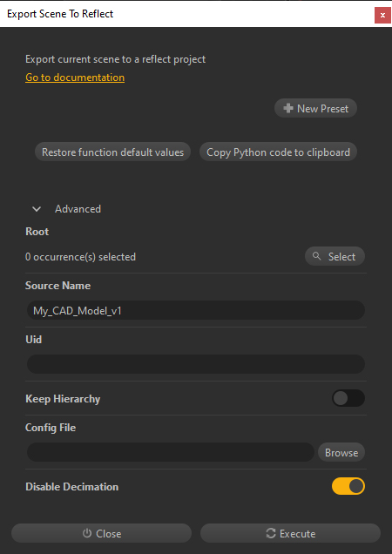Turn off Disable Decimation switch

click(348, 486)
